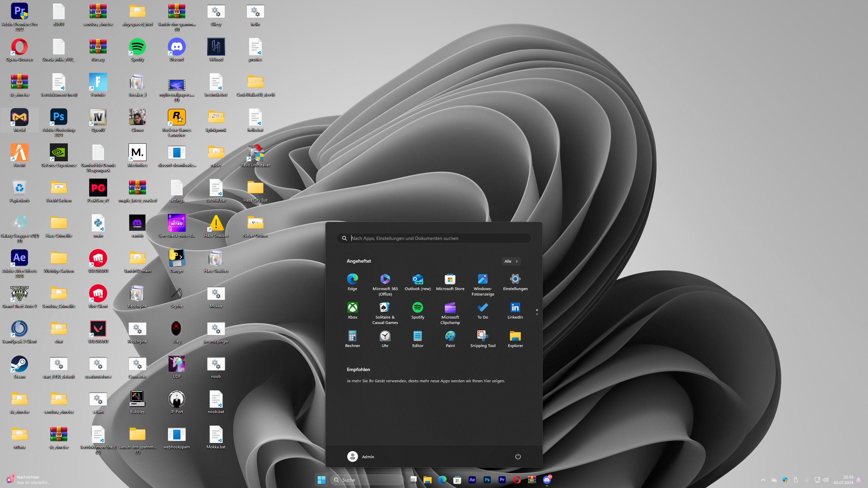Open Premiere Pro from the taskbar
The image size is (868, 488).
coord(502,480)
